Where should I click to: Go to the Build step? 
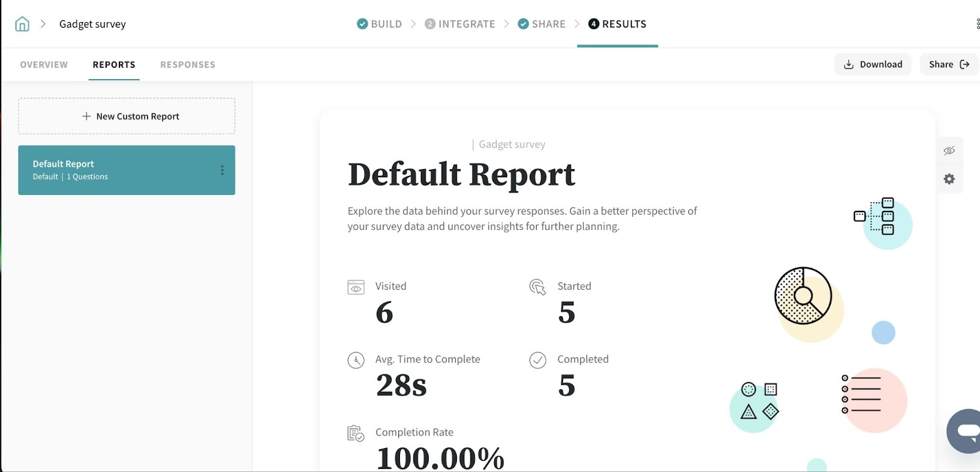[x=380, y=24]
